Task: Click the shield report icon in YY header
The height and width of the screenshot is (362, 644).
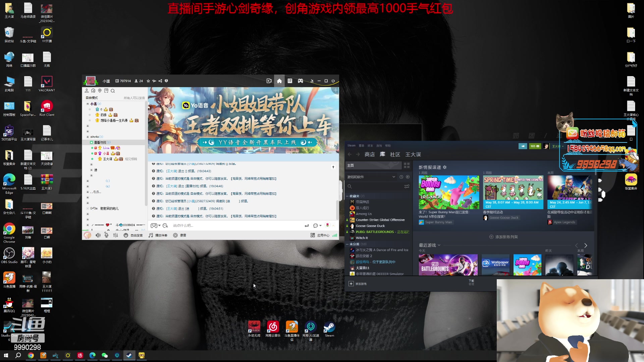Action: (166, 81)
